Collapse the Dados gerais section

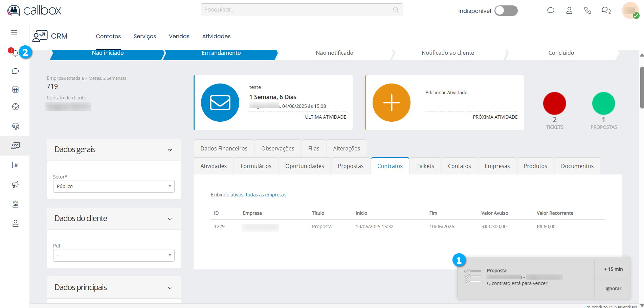tap(170, 150)
